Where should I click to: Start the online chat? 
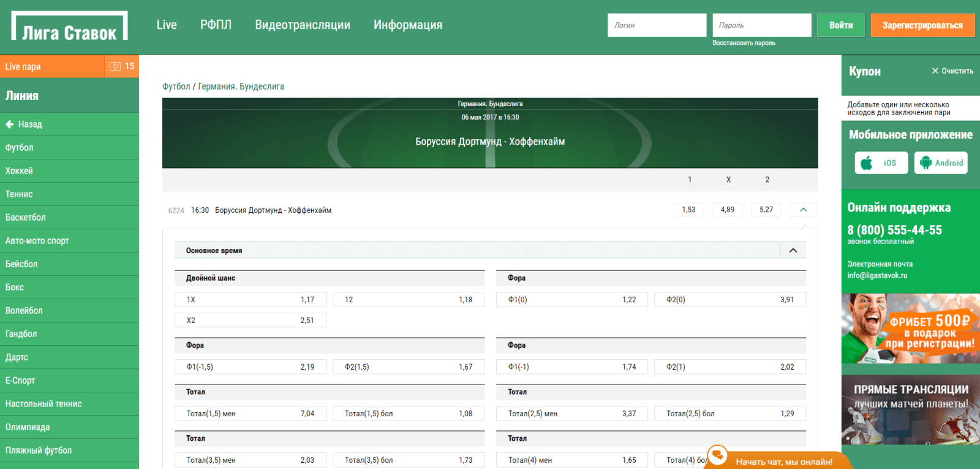pyautogui.click(x=784, y=462)
